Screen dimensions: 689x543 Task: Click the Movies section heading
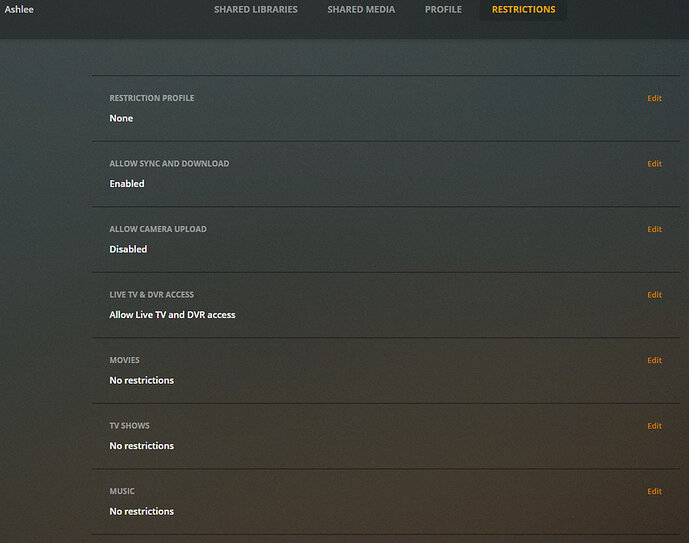click(x=124, y=360)
